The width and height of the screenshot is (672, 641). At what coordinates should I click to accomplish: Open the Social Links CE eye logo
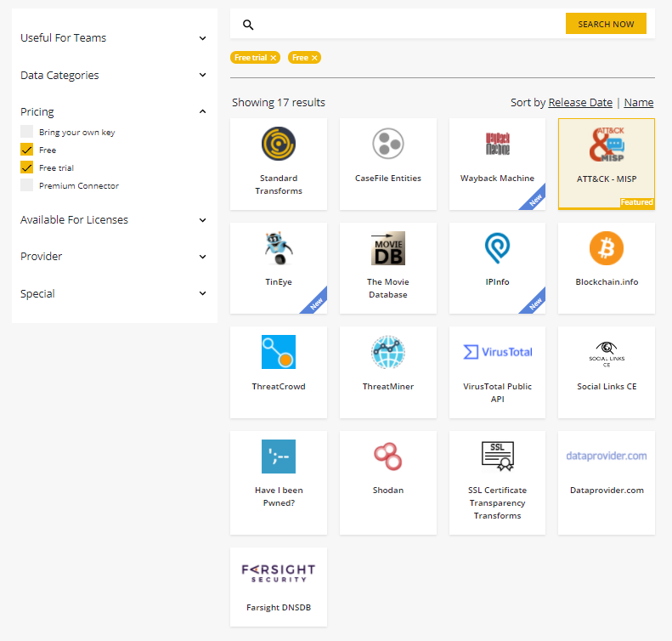coord(607,355)
